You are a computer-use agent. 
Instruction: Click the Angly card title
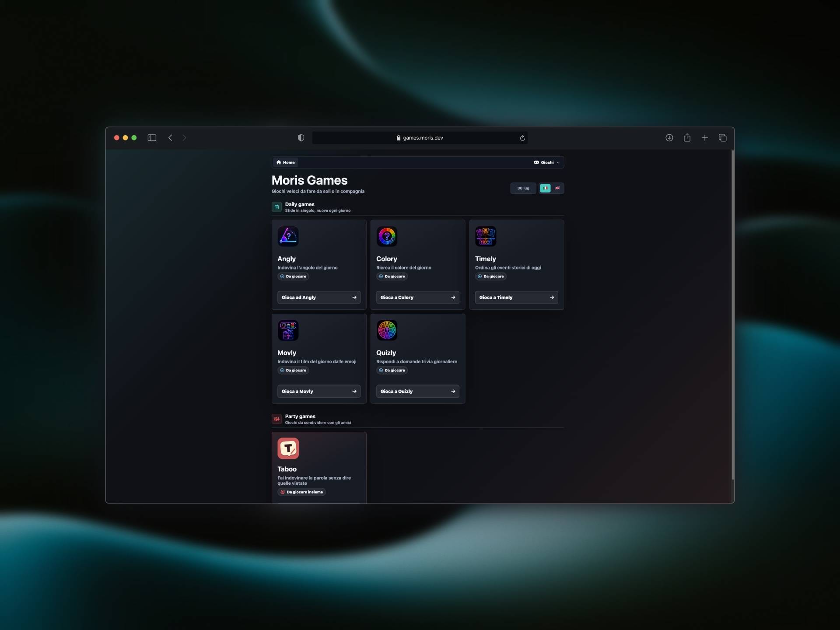(x=287, y=259)
